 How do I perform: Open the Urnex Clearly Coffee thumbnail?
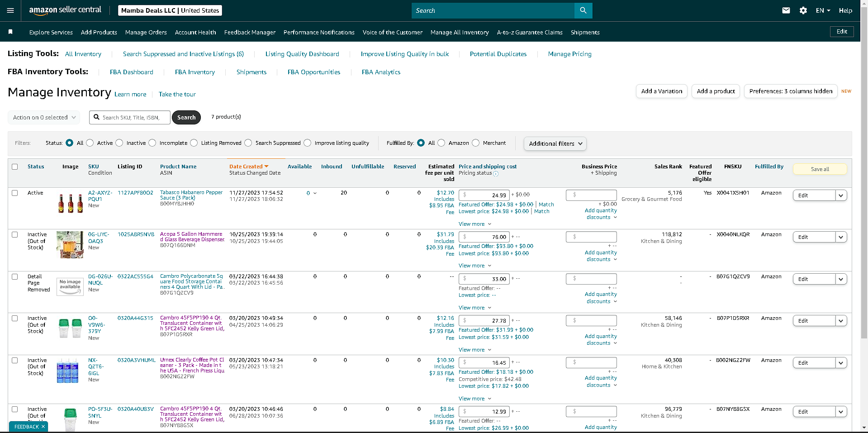tap(68, 371)
